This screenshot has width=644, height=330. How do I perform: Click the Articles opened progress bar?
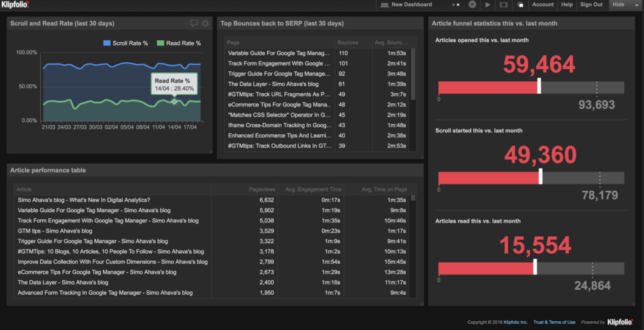click(x=531, y=88)
